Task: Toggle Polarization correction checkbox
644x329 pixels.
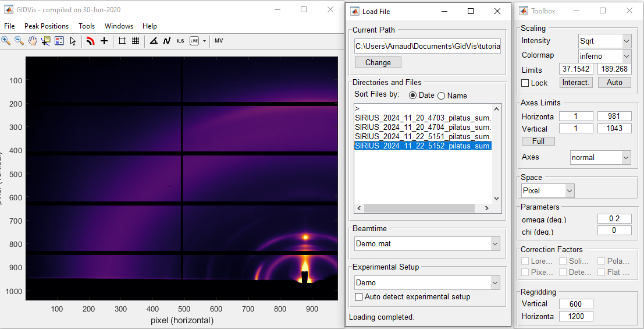Action: click(601, 261)
